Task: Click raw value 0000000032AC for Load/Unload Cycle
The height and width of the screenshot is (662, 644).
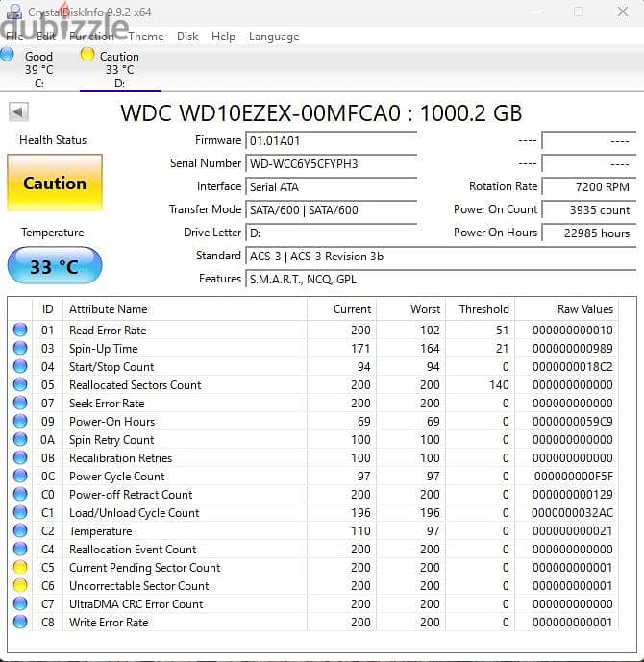Action: pyautogui.click(x=572, y=512)
